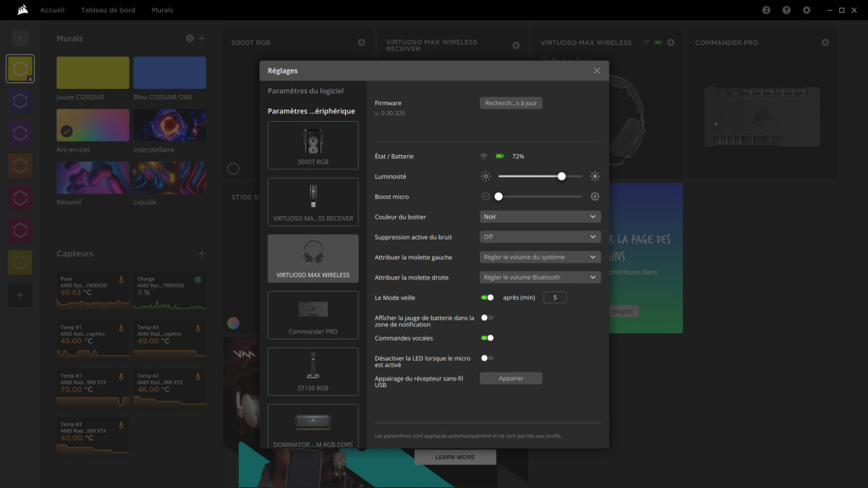The width and height of the screenshot is (868, 488).
Task: Open 5000T RGB card settings gear
Action: pos(361,42)
